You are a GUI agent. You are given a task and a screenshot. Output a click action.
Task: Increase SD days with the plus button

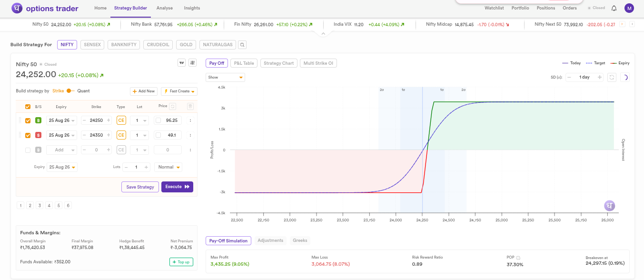click(600, 77)
